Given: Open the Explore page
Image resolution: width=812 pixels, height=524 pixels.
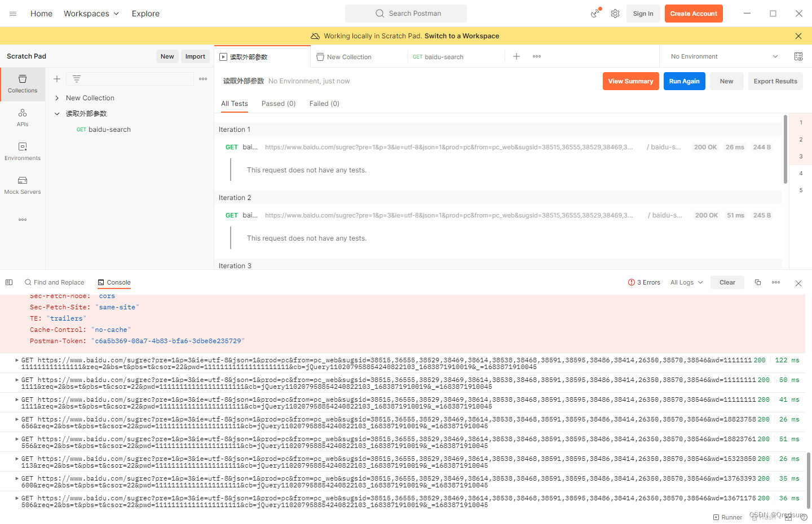Looking at the screenshot, I should coord(145,14).
